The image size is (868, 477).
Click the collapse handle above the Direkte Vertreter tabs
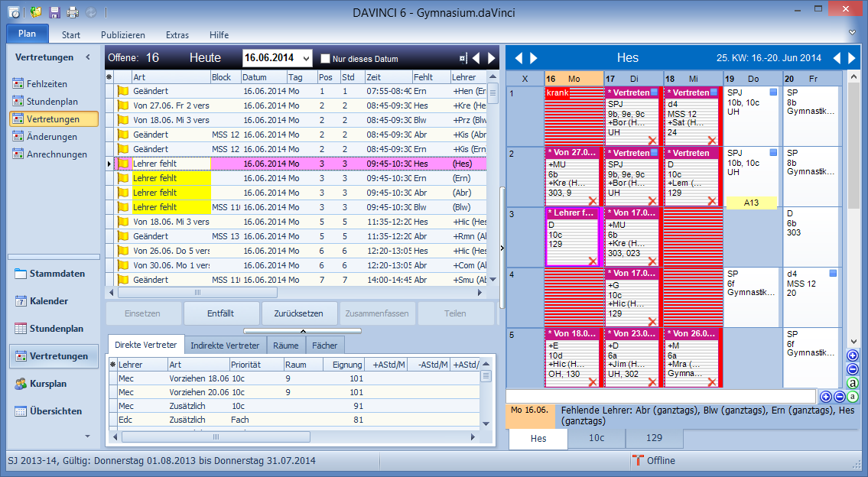pyautogui.click(x=303, y=331)
